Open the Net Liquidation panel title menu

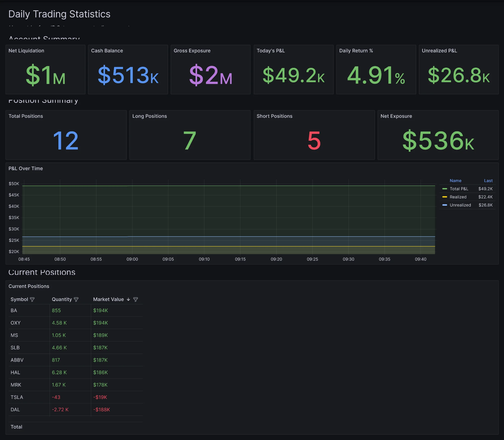point(26,51)
